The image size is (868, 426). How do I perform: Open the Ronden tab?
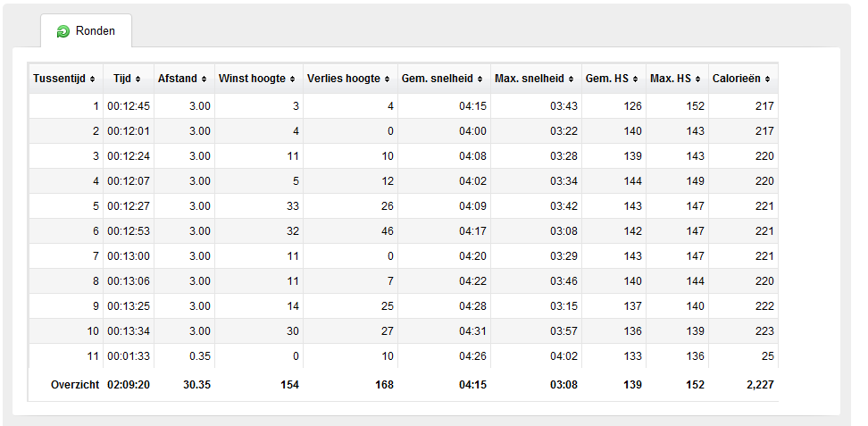tap(86, 31)
